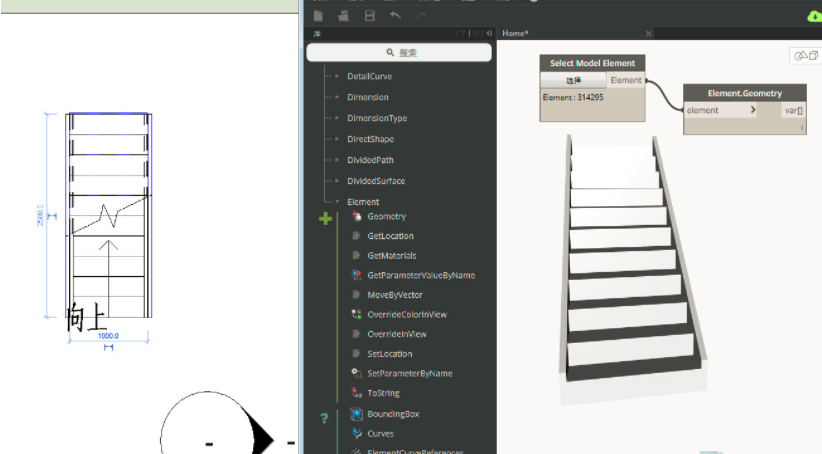Viewport: 822px width, 454px height.
Task: Collapse the library panel with arrow icon
Action: 489,33
